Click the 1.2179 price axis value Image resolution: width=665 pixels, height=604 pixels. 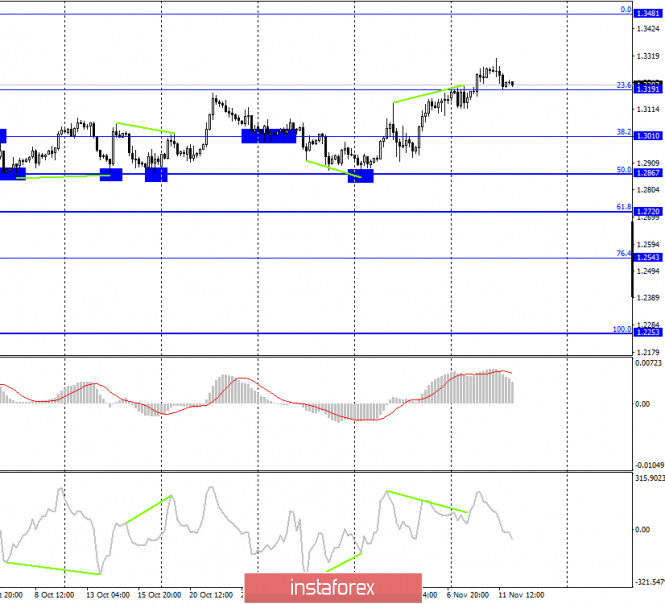pos(648,352)
